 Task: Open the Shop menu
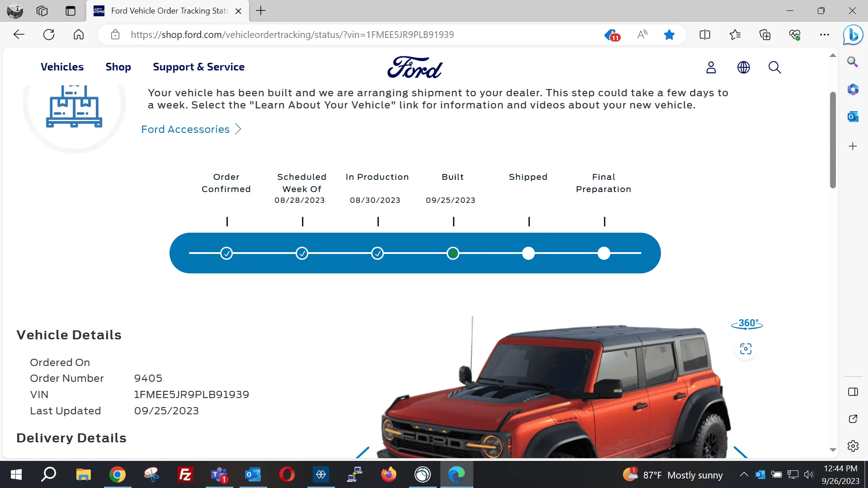(x=118, y=67)
